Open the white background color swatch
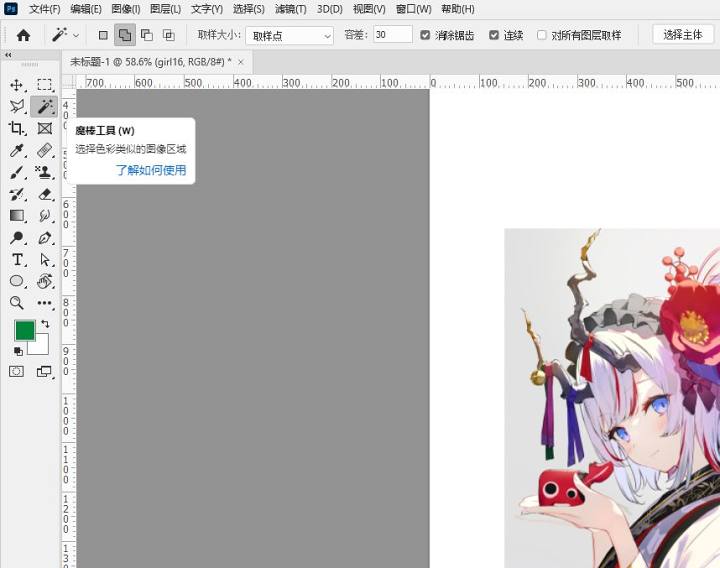 pyautogui.click(x=41, y=347)
